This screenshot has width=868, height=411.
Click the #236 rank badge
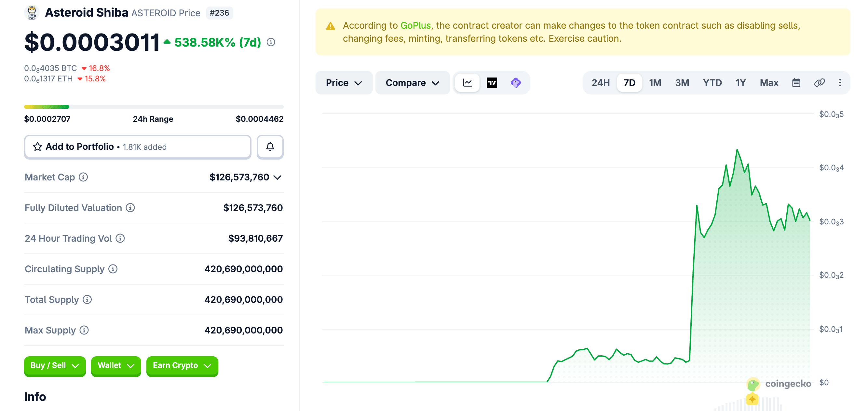point(219,13)
